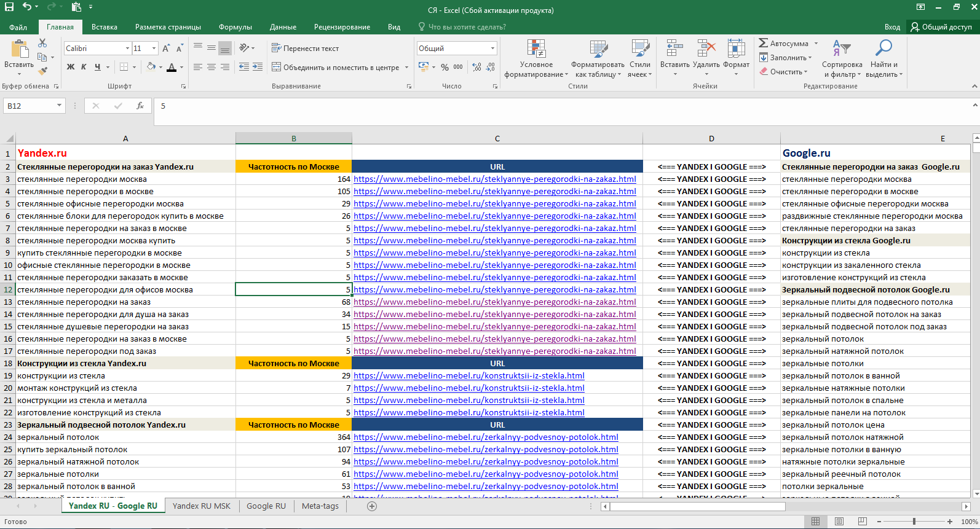Image resolution: width=980 pixels, height=529 pixels.
Task: Apply percent style format
Action: tap(445, 67)
